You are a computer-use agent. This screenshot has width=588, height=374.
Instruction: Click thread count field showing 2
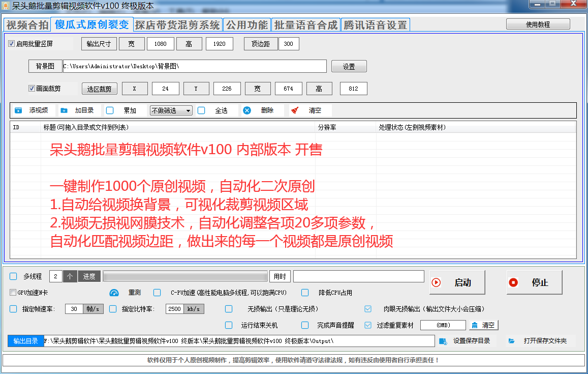pos(56,276)
